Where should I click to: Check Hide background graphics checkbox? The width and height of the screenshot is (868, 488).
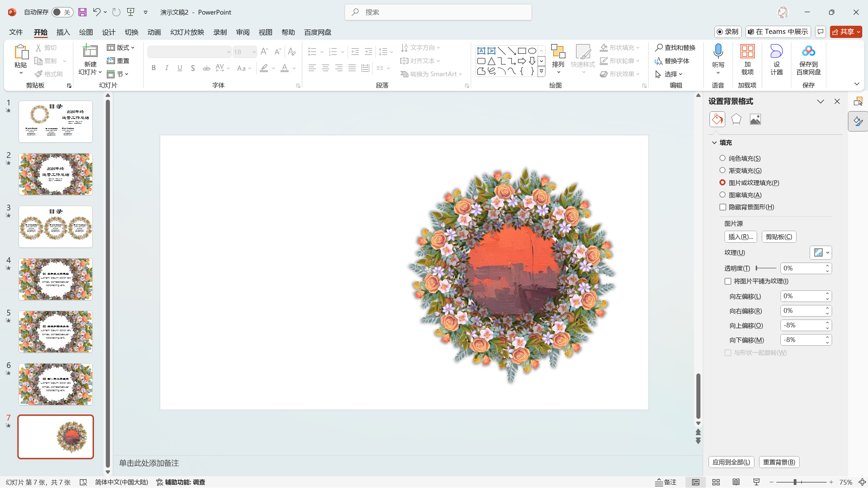(723, 207)
